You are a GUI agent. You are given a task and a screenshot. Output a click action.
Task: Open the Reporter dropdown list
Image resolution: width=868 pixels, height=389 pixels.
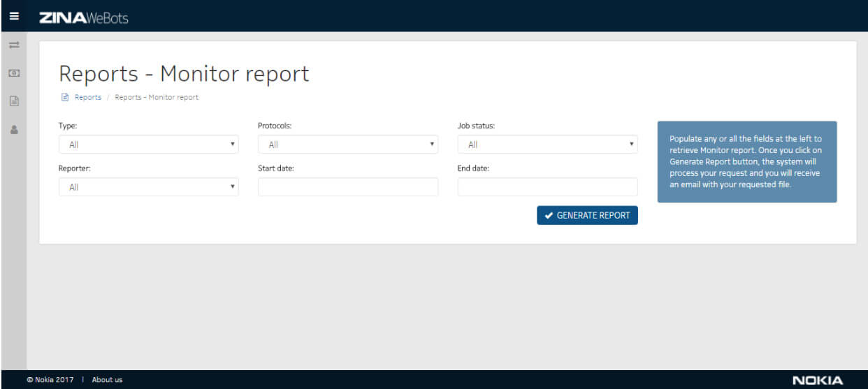pos(148,187)
